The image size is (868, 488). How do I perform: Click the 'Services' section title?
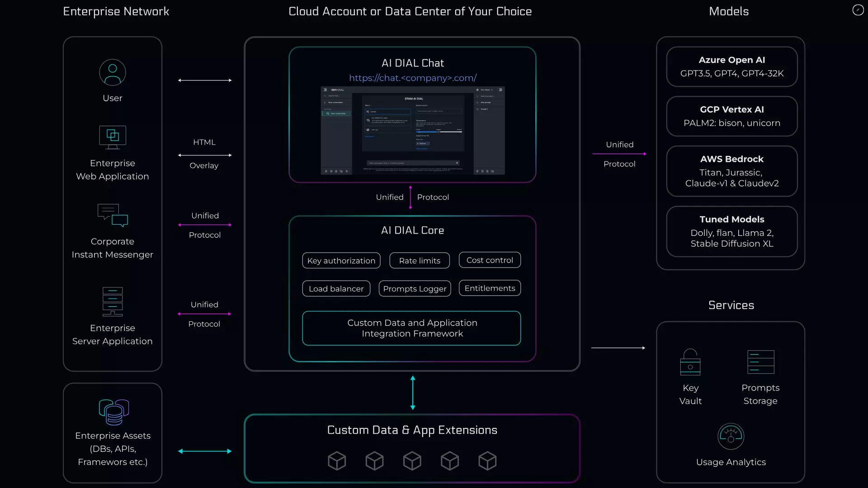pos(731,305)
